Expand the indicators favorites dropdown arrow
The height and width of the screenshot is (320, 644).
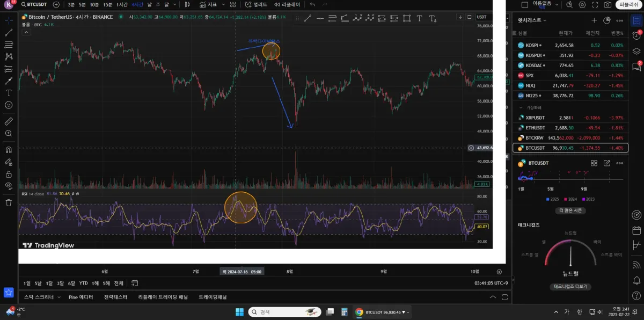(223, 4)
